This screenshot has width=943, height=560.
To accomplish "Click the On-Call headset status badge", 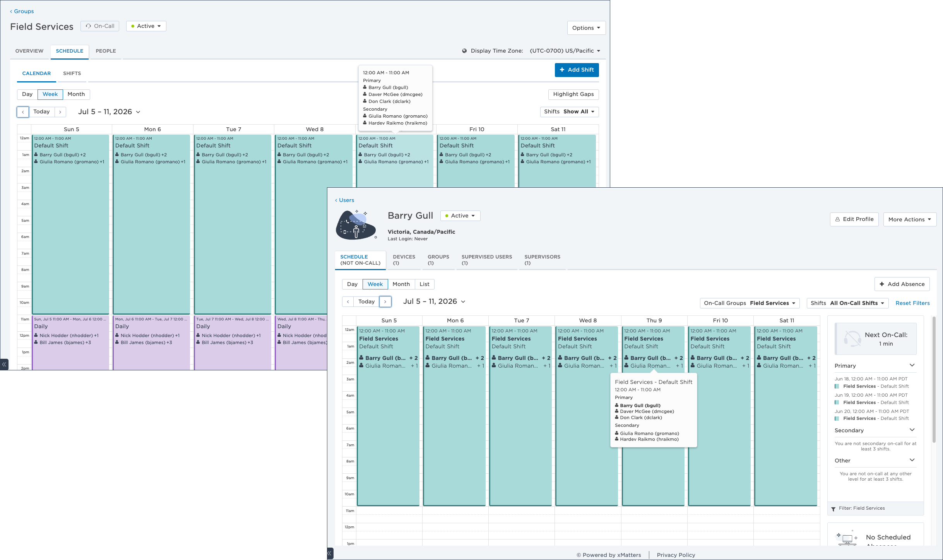I will (100, 26).
